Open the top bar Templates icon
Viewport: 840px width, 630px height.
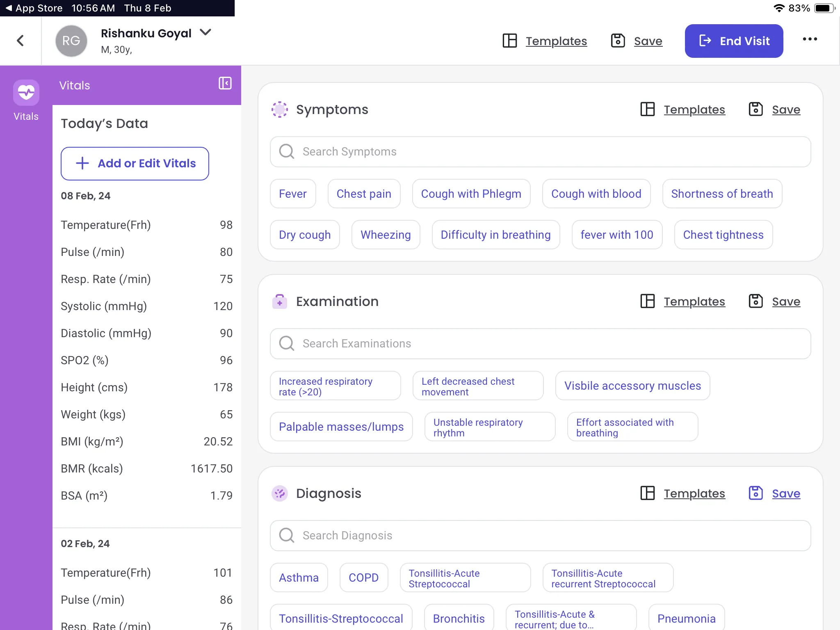tap(510, 41)
